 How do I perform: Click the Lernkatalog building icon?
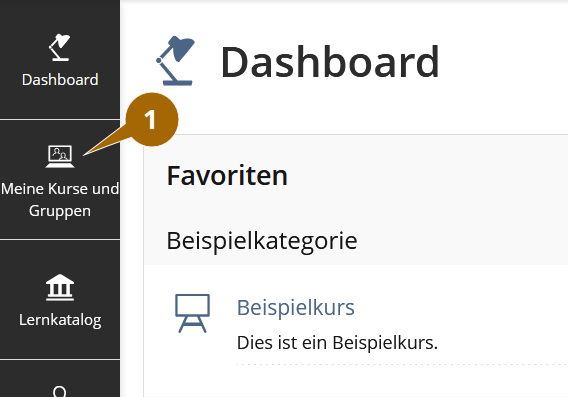click(60, 287)
